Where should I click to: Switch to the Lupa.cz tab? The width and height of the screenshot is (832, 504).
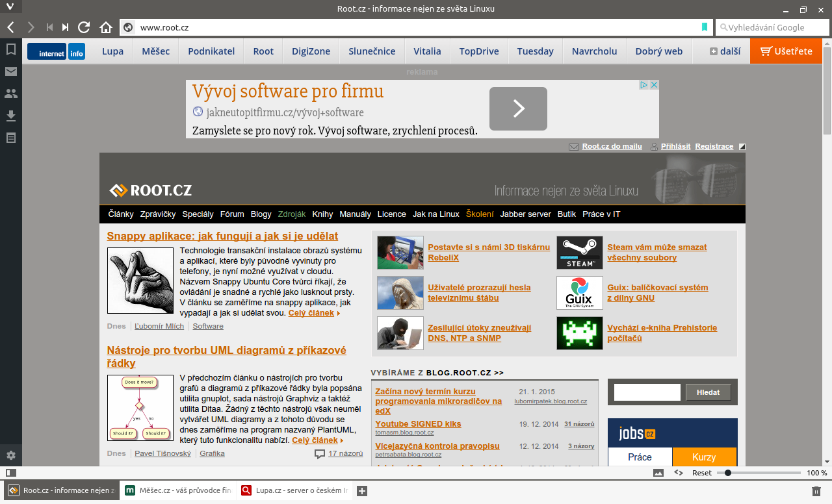294,491
